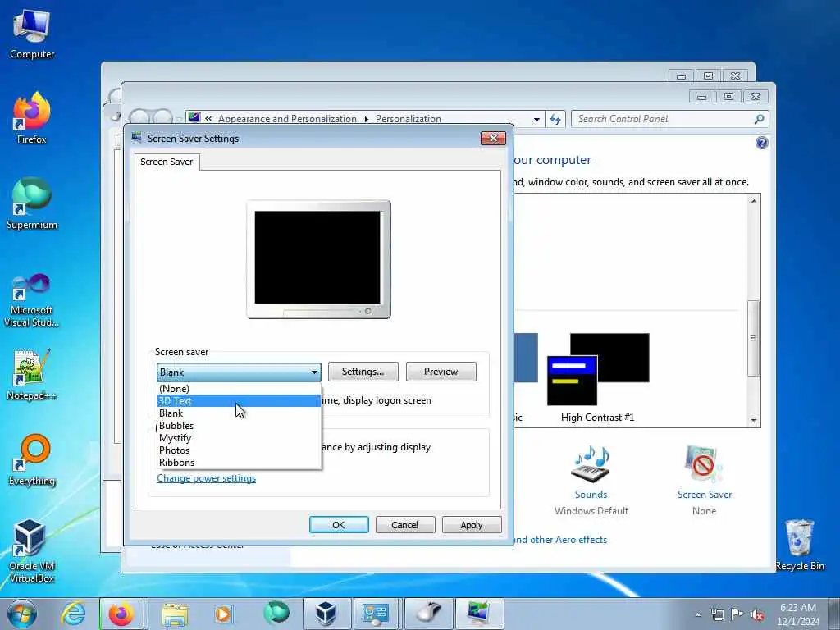Launch Oracle VM VirtualBox from desktop
Screen dimensions: 840x630
coord(32,550)
